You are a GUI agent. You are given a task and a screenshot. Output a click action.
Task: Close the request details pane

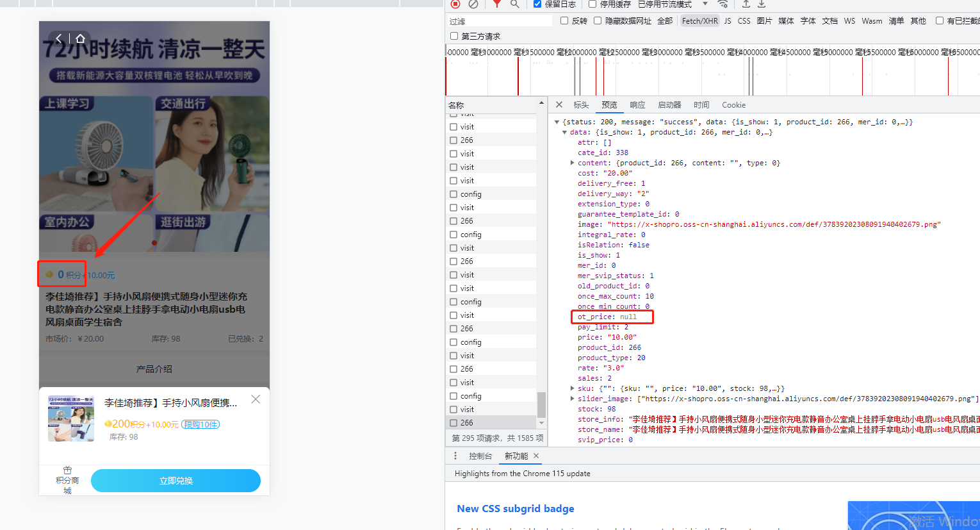pyautogui.click(x=559, y=104)
